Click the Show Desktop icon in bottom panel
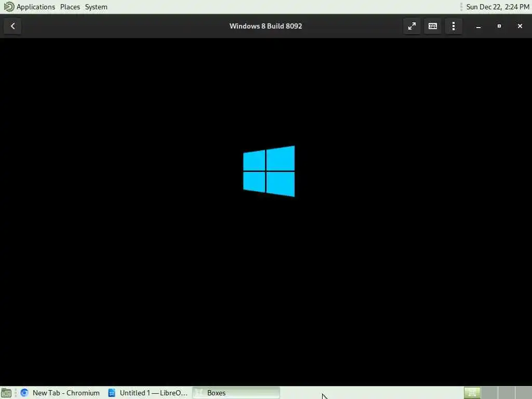 tap(6, 393)
